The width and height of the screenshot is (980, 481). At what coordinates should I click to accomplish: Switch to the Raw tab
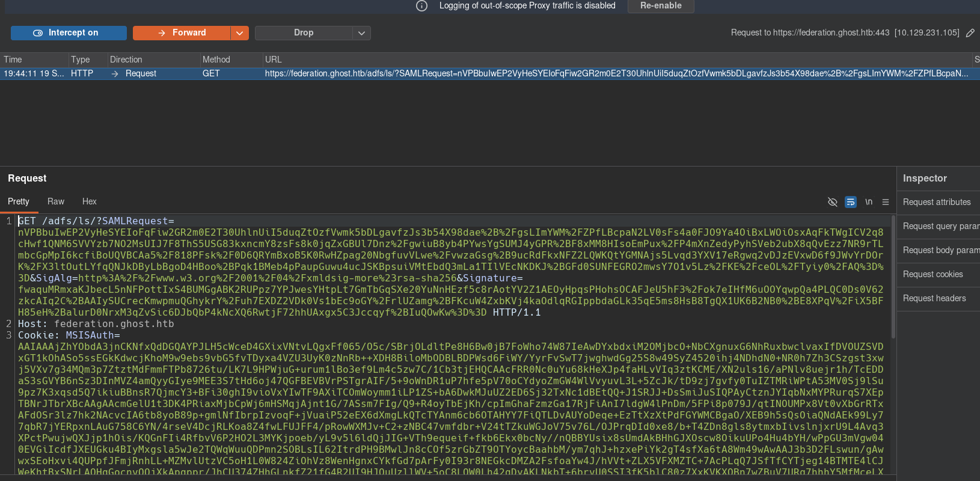56,201
